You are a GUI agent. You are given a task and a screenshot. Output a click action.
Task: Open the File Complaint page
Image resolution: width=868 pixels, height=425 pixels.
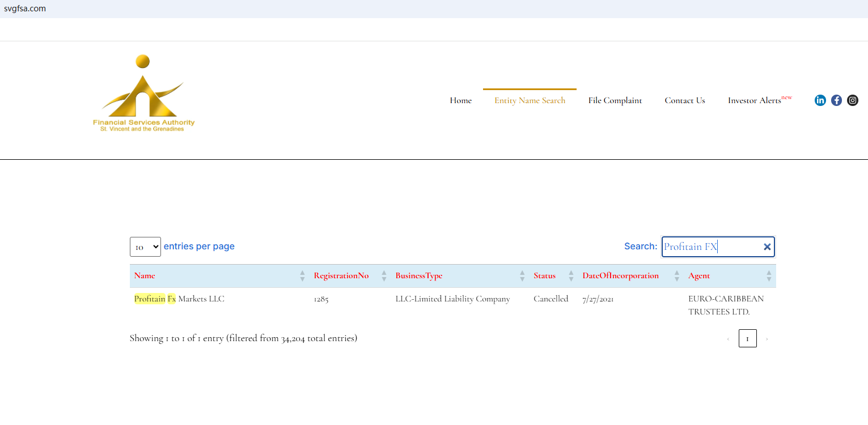[x=615, y=100]
